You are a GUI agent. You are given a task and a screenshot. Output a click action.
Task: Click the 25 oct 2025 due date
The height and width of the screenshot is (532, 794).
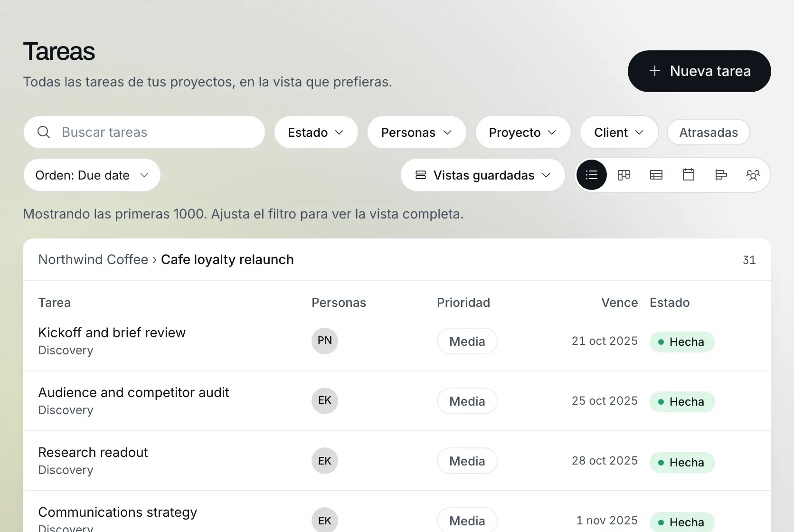coord(605,401)
